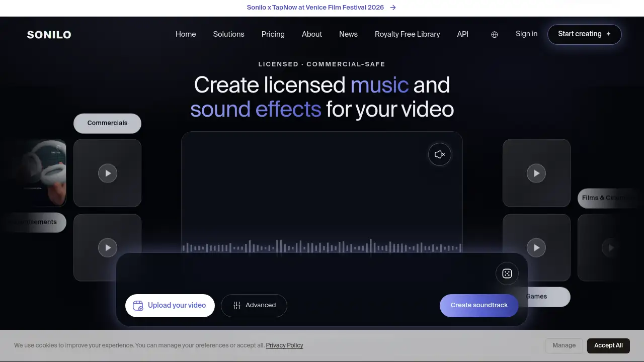Click the main video preview area
Image resolution: width=644 pixels, height=362 pixels.
(x=322, y=191)
